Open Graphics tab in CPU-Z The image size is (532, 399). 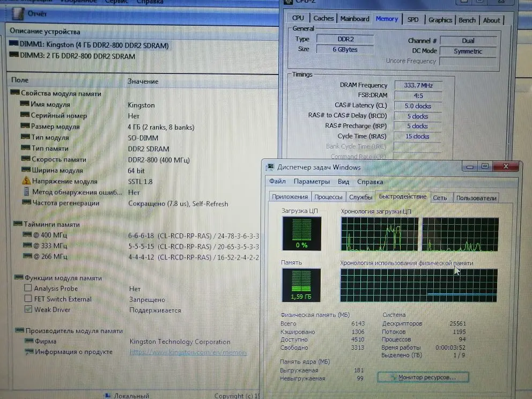tap(440, 20)
